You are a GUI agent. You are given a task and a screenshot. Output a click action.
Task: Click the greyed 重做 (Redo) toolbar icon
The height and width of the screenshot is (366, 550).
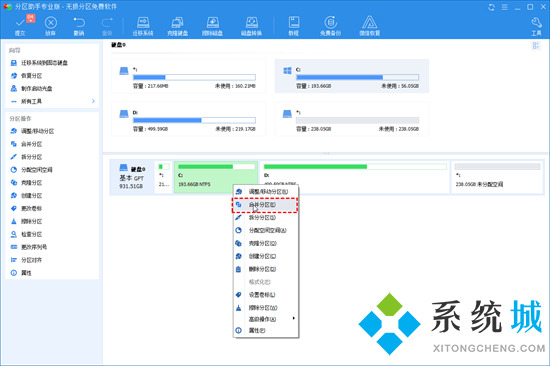tap(107, 26)
